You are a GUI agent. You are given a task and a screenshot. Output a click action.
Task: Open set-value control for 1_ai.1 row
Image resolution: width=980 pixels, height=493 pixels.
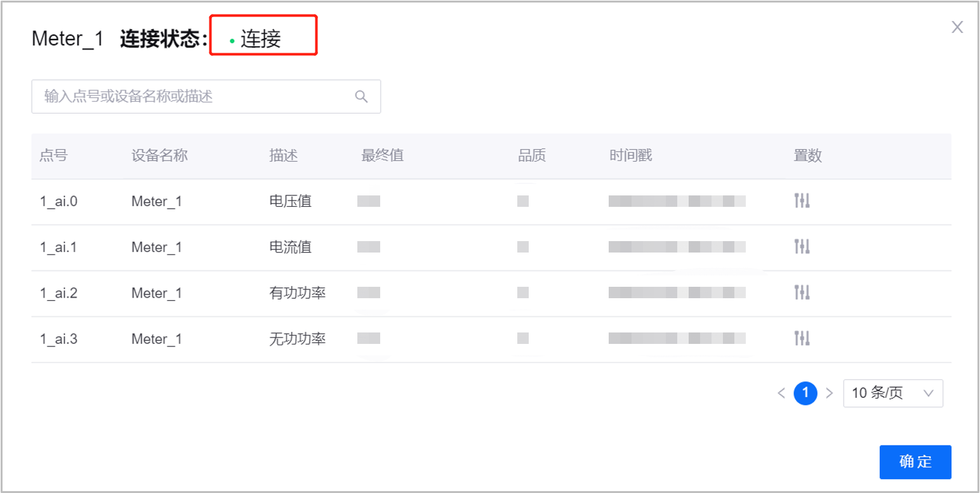[802, 247]
